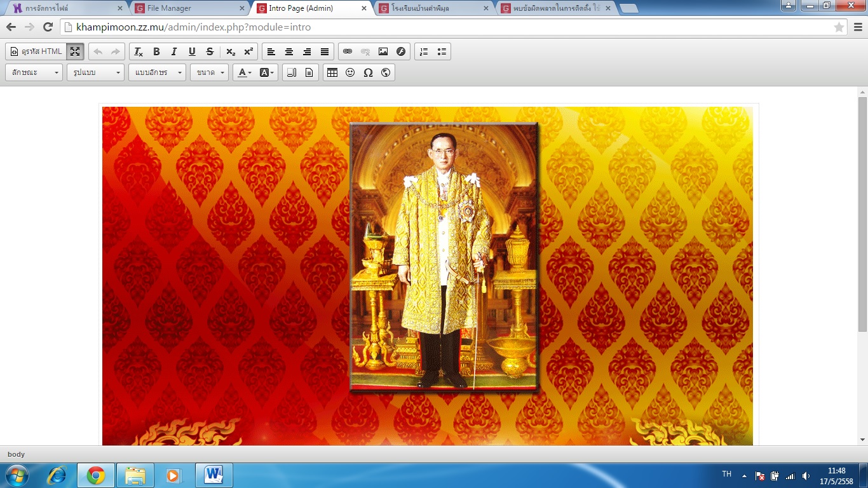Click the remove format icon
The height and width of the screenshot is (488, 868).
tap(139, 51)
